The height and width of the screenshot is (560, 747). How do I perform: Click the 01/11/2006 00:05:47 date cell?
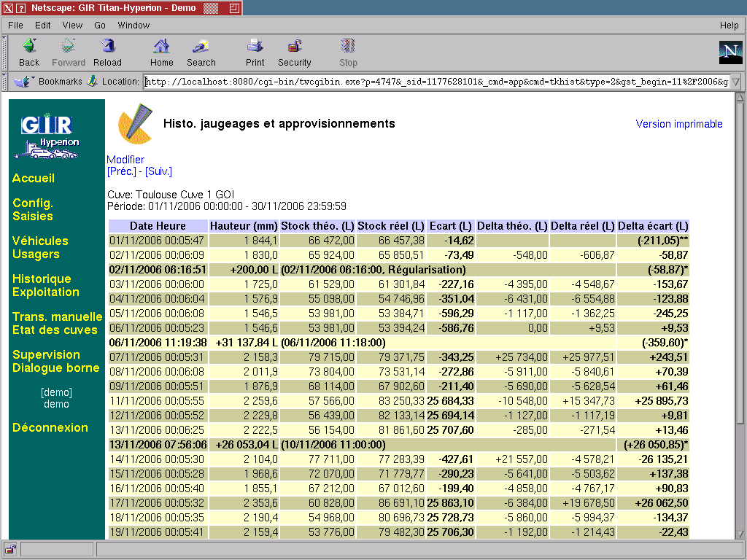tap(158, 241)
